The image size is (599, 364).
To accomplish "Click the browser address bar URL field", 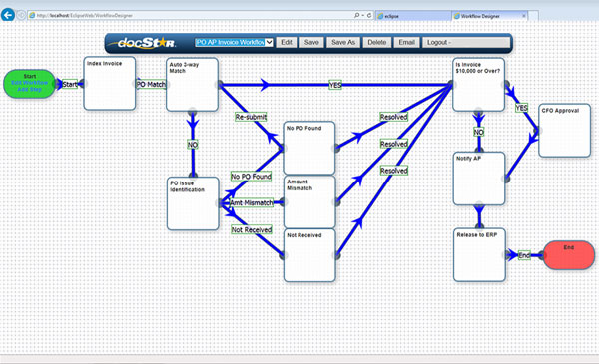I will click(x=191, y=15).
